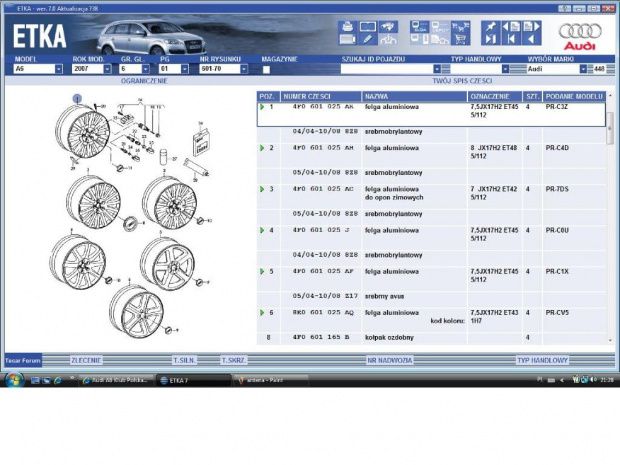
Task: Open the GR. GL. dropdown showing 6
Action: 146,69
